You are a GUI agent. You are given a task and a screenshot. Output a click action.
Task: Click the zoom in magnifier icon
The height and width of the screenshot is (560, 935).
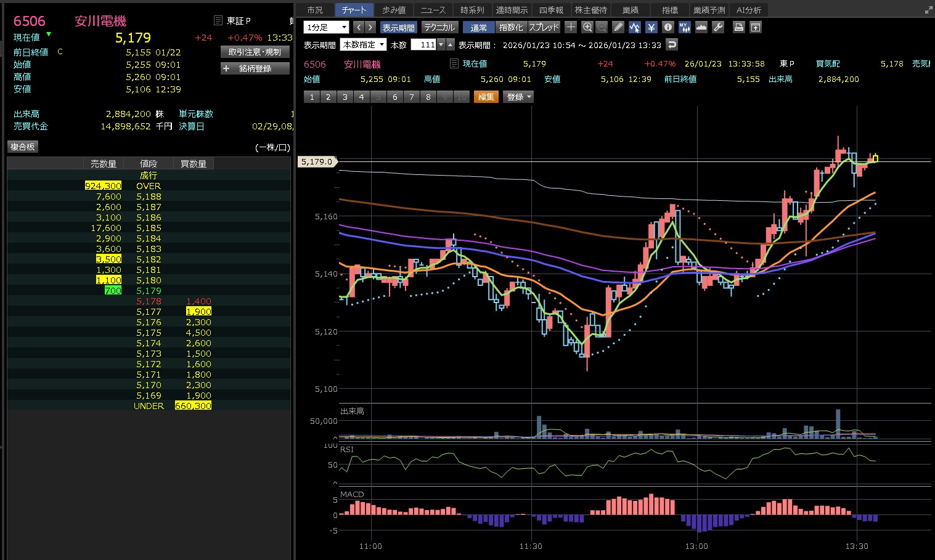[x=587, y=27]
